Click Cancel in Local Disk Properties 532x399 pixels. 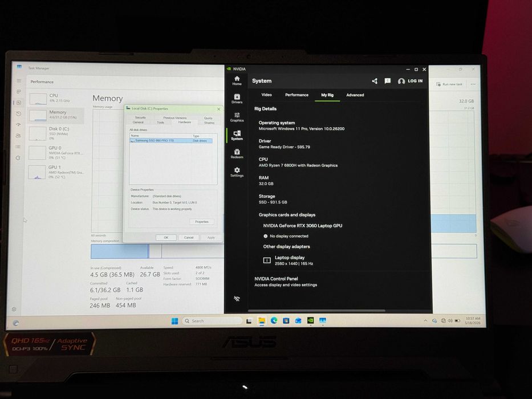point(189,238)
